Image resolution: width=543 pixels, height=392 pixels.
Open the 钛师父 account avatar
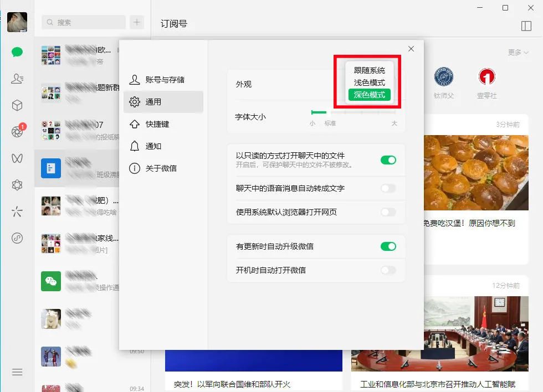pyautogui.click(x=444, y=76)
